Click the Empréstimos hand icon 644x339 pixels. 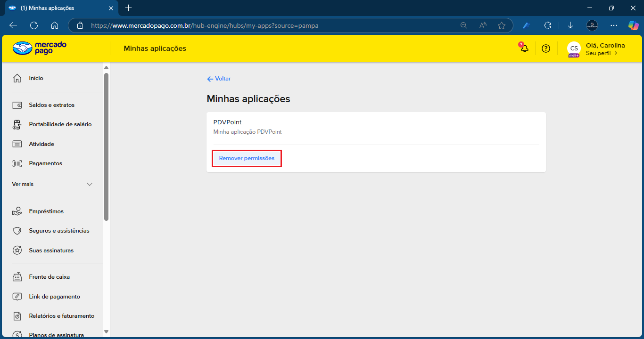point(17,211)
